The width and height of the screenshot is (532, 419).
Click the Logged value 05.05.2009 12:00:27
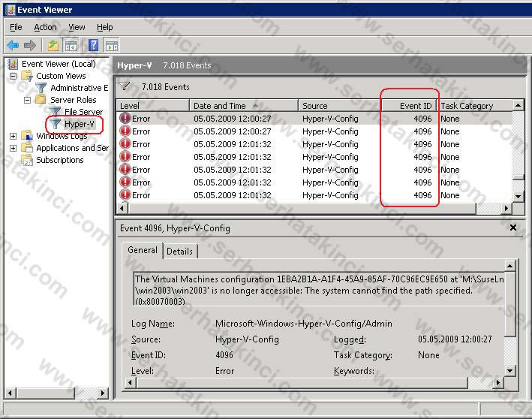point(455,339)
